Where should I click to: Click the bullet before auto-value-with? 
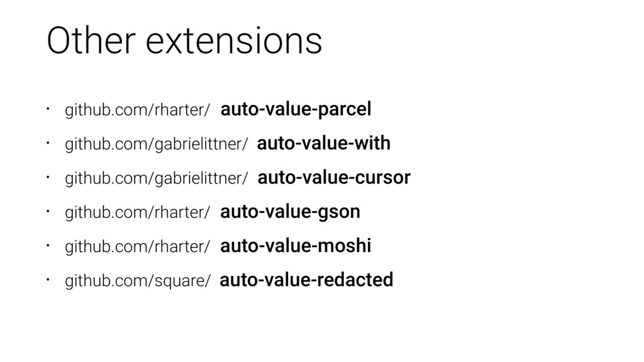(x=48, y=143)
